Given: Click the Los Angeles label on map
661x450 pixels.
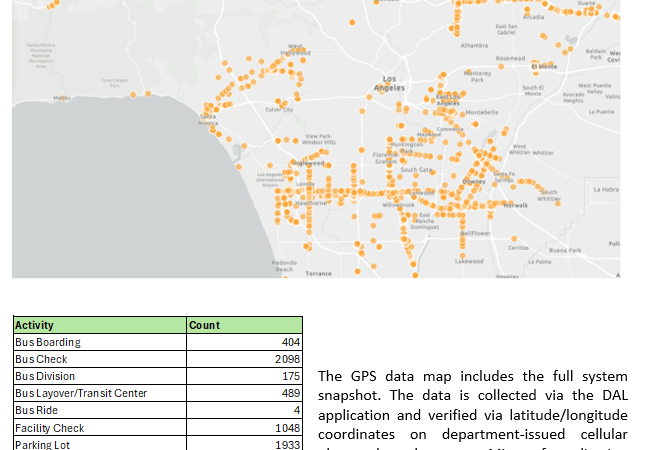Looking at the screenshot, I should (389, 83).
